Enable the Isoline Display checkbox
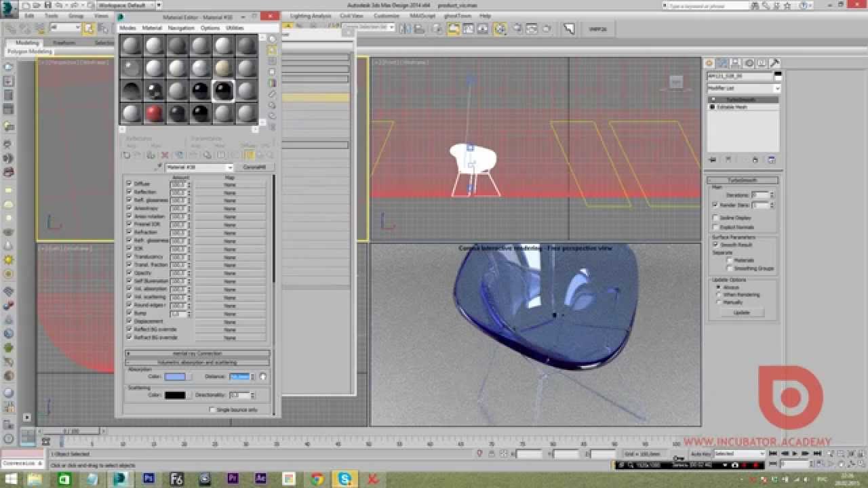 715,218
